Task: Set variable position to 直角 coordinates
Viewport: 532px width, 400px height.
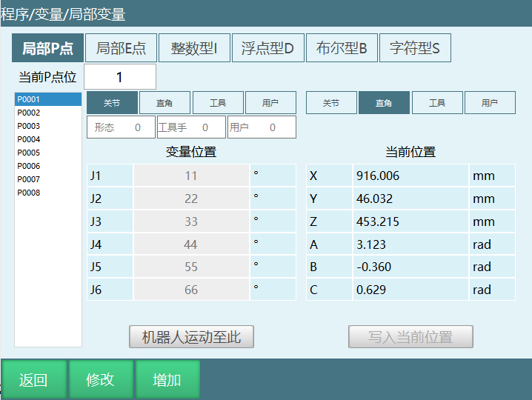Action: point(165,103)
